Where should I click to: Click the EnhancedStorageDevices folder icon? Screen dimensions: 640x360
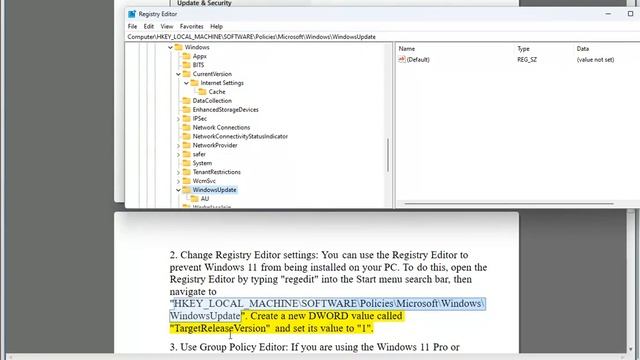pos(187,109)
